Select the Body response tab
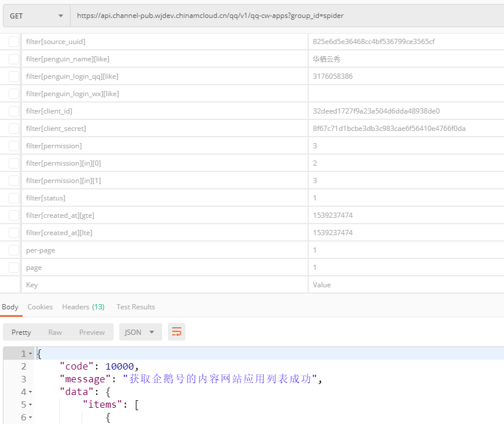Viewport: 504px width, 424px height. [10, 307]
